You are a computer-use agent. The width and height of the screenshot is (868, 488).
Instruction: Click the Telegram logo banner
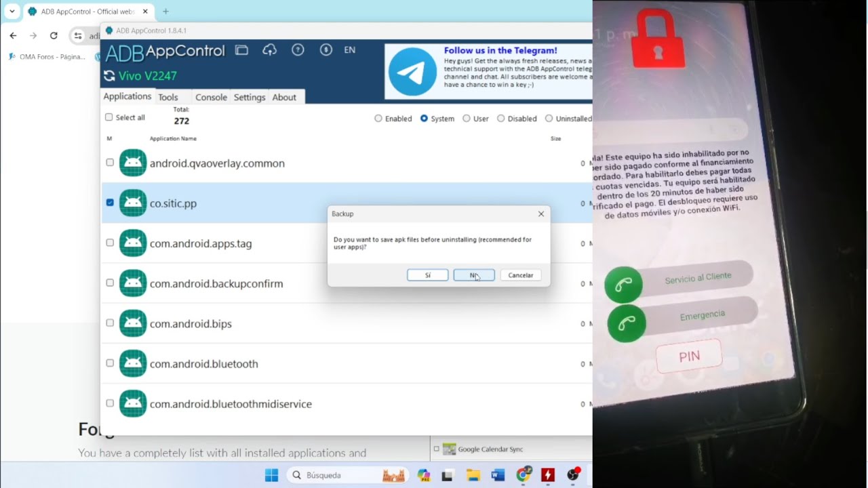[412, 72]
